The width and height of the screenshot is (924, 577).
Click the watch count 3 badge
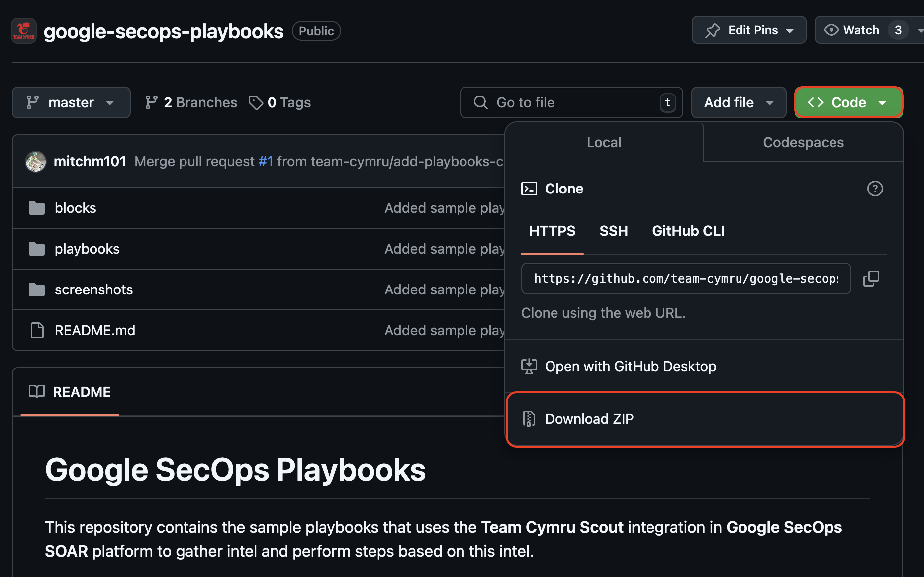pyautogui.click(x=898, y=30)
